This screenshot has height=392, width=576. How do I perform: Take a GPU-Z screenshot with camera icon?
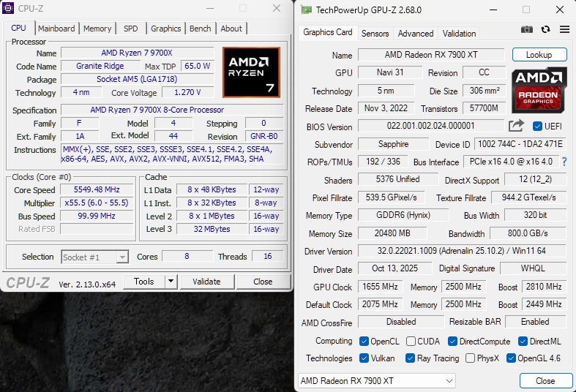point(527,30)
